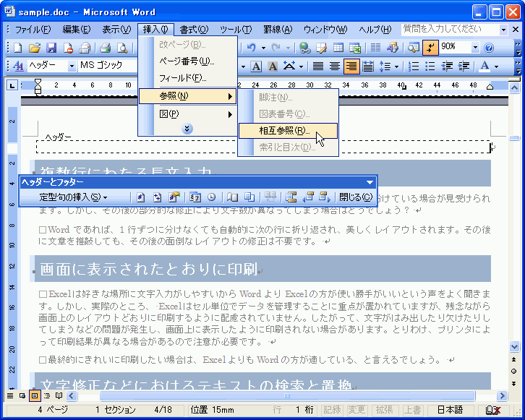
Task: Insert number of pages icon
Action: click(x=157, y=197)
